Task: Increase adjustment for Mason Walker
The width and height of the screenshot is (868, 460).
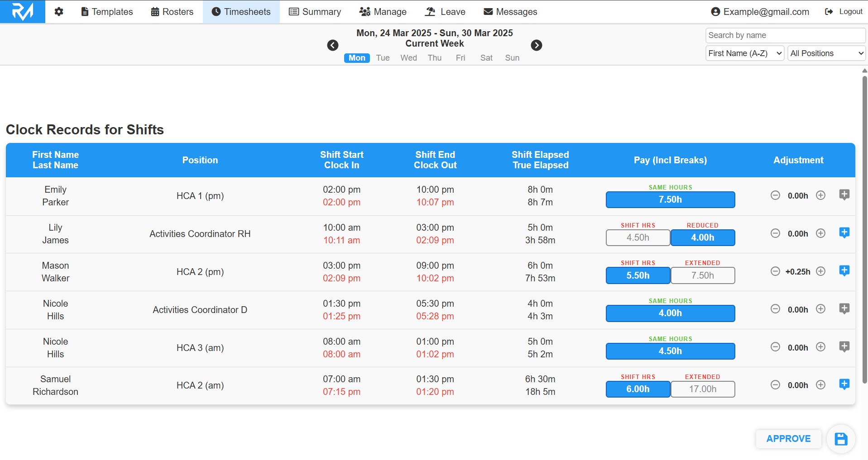Action: pyautogui.click(x=820, y=271)
